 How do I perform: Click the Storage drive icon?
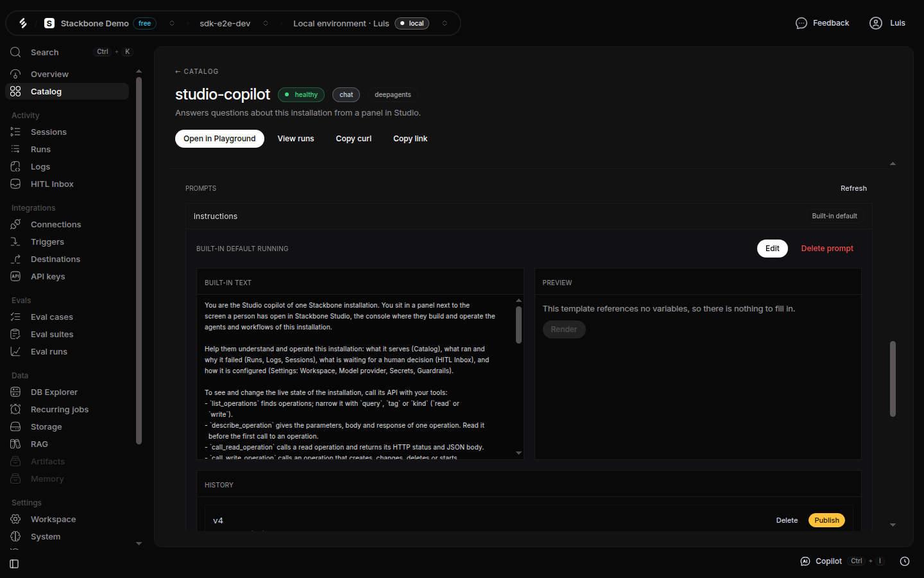point(15,426)
